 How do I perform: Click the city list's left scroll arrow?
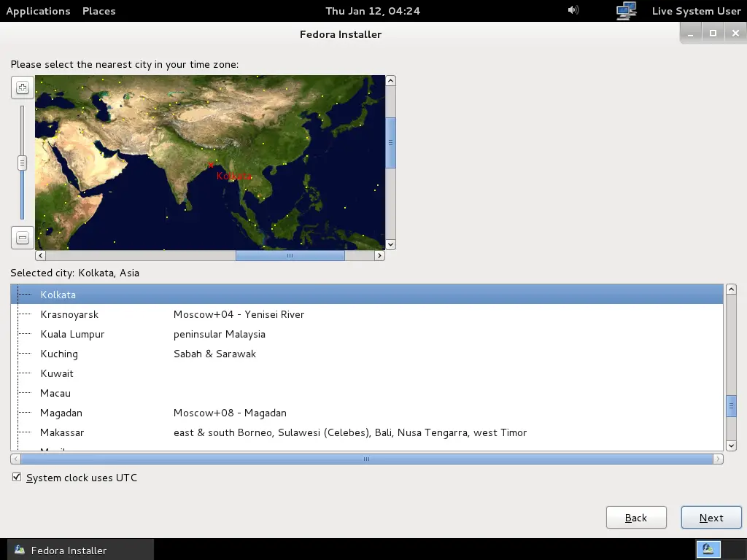pyautogui.click(x=16, y=459)
